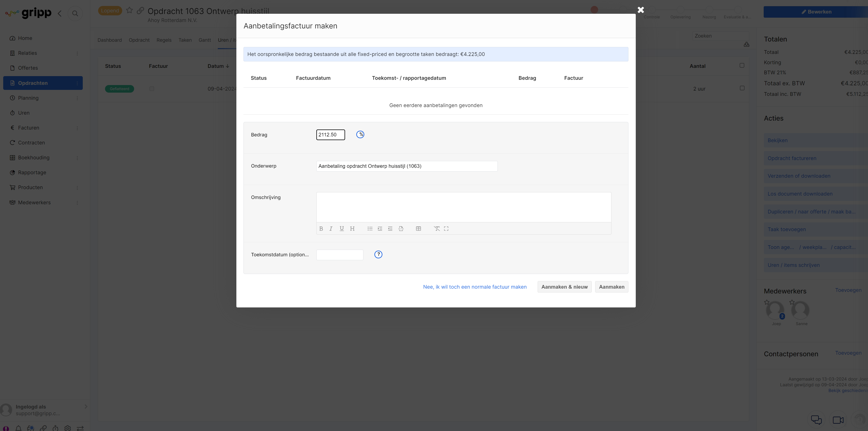Expand Omschrijving editor to fullscreen
This screenshot has width=868, height=431.
[x=446, y=229]
